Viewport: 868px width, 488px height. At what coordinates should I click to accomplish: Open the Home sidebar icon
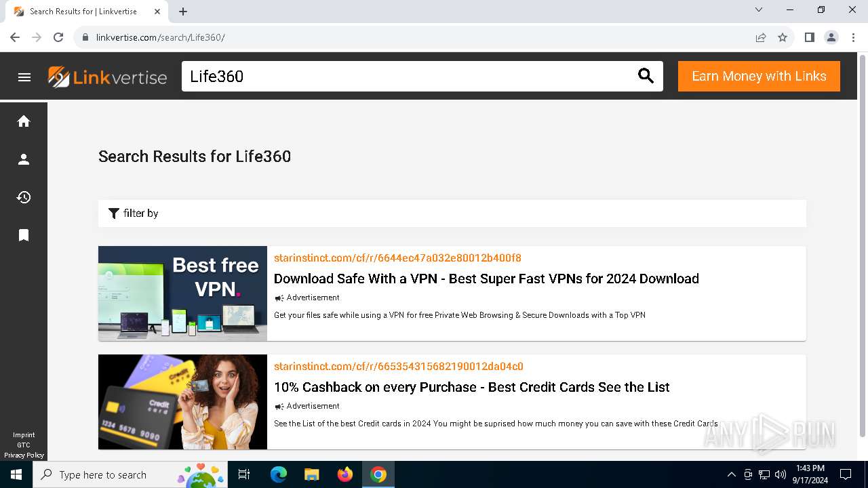point(24,121)
